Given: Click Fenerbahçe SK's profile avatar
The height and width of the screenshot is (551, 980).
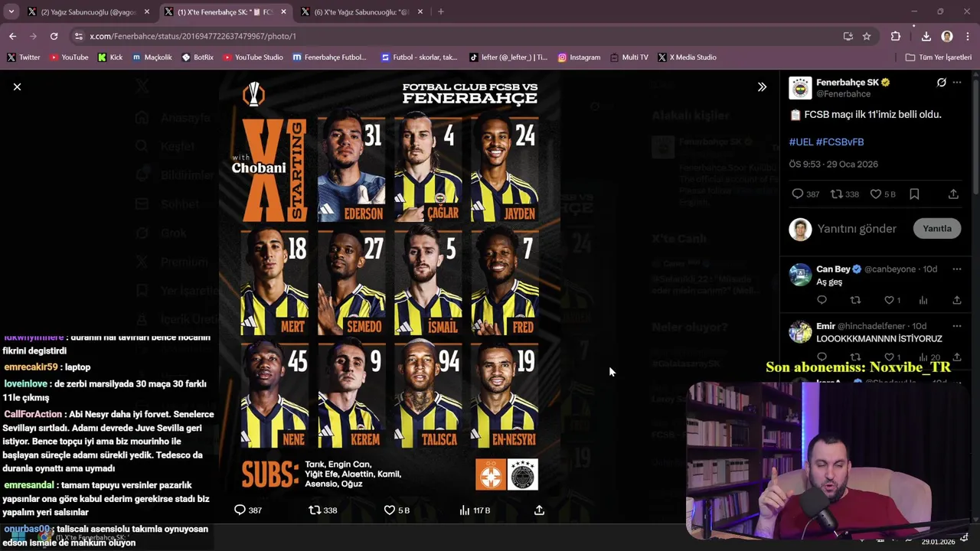Looking at the screenshot, I should [800, 88].
